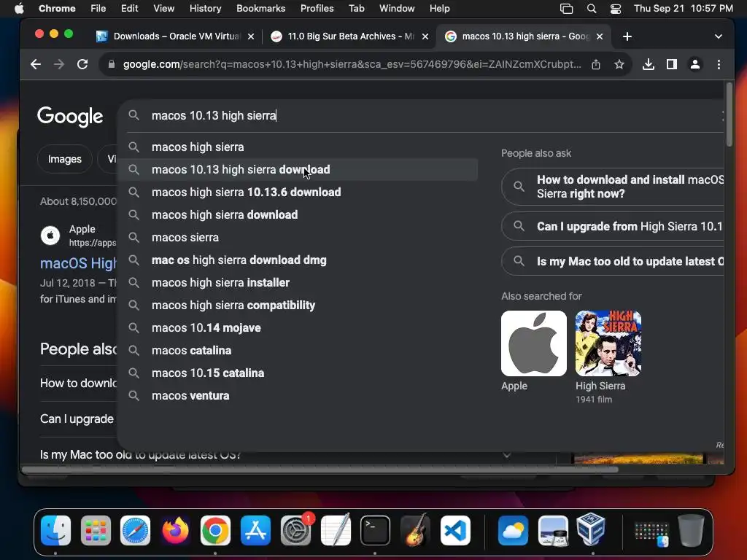Open the cloud app icon in the Dock
This screenshot has height=560, width=747.
(x=513, y=530)
